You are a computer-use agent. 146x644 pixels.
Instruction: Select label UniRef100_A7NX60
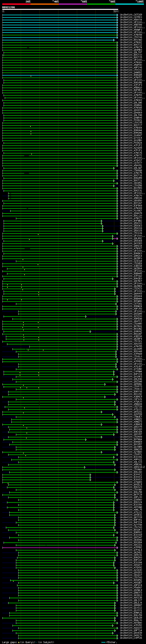pos(131,63)
